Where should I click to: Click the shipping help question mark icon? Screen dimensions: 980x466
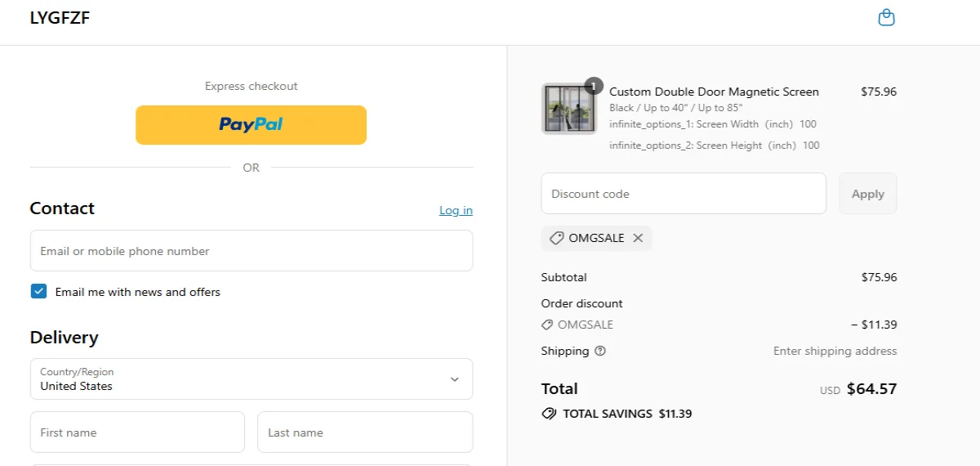point(600,351)
